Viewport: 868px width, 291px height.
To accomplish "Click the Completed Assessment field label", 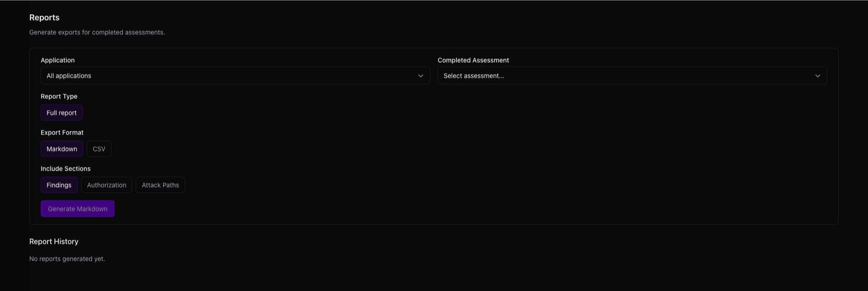I will pyautogui.click(x=473, y=60).
